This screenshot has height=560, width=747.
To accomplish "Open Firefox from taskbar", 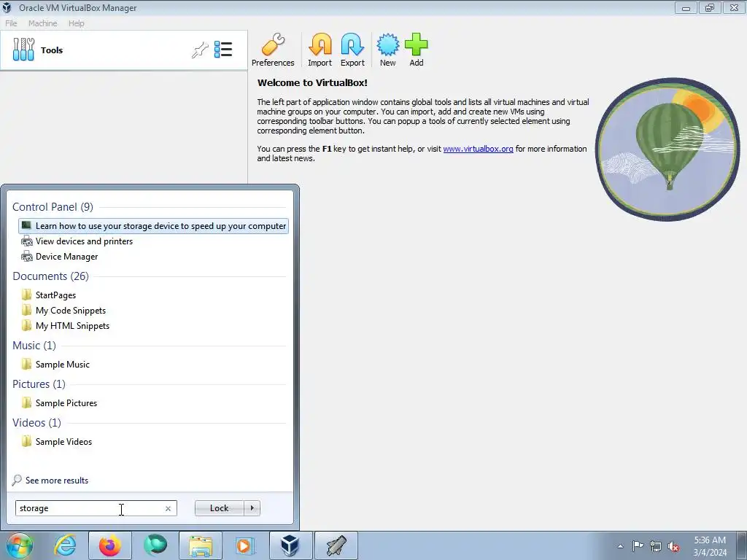I will (109, 545).
